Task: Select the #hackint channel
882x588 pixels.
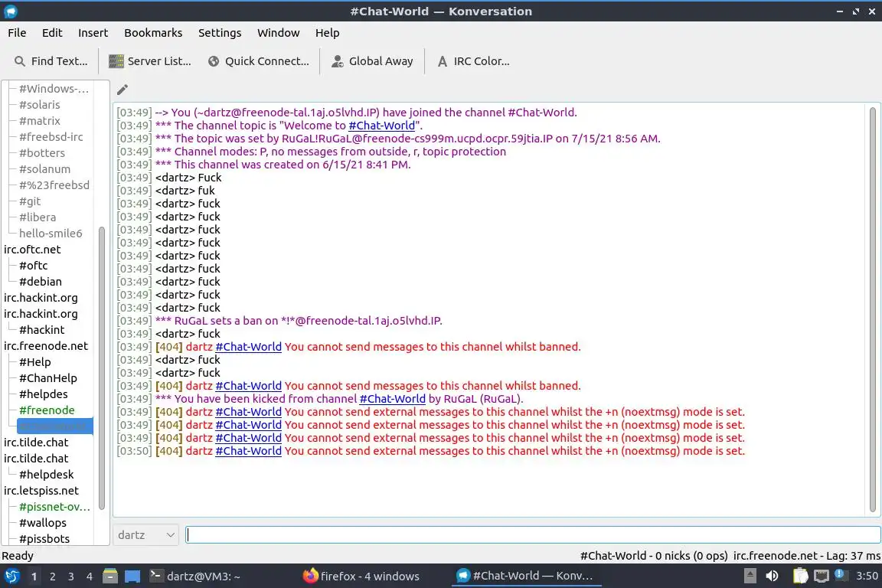Action: click(x=41, y=330)
